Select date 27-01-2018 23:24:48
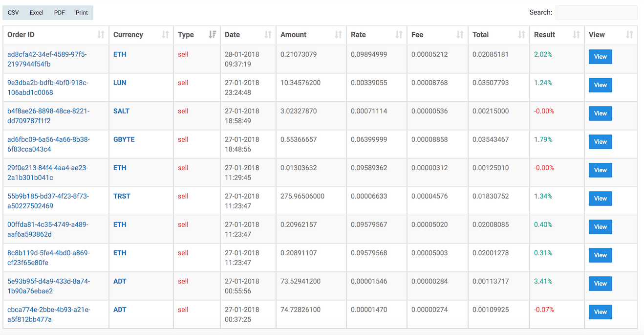 [242, 88]
